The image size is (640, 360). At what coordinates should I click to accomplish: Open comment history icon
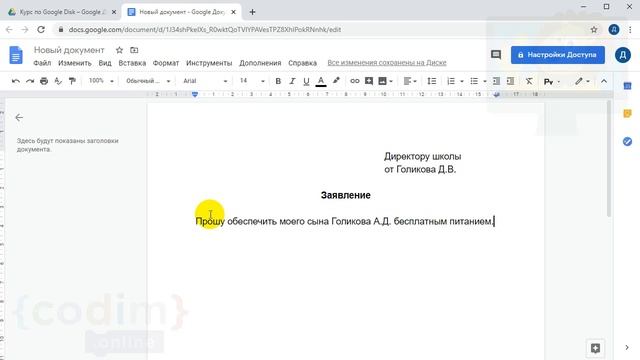pyautogui.click(x=496, y=55)
